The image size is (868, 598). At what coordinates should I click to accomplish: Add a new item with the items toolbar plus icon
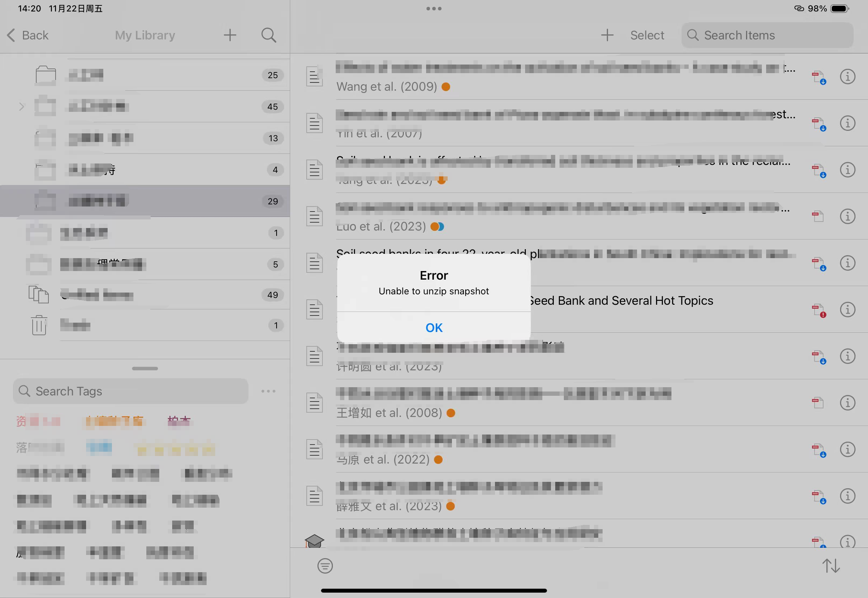(607, 35)
